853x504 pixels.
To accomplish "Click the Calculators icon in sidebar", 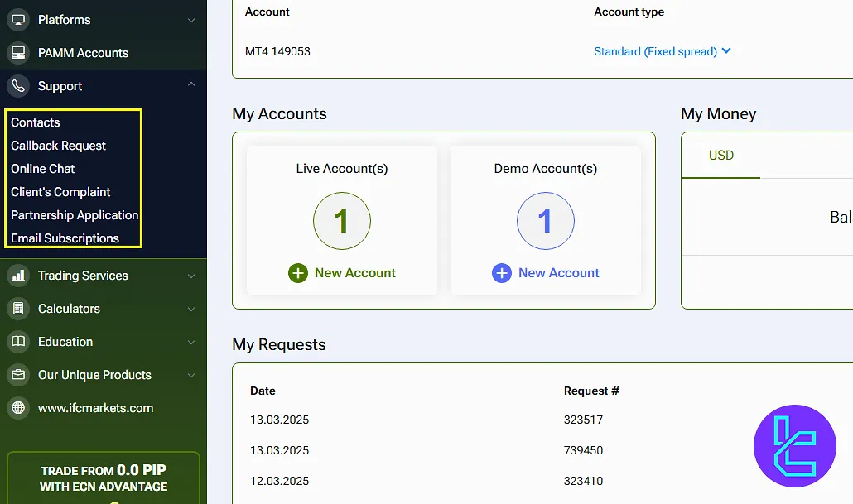I will click(x=17, y=309).
